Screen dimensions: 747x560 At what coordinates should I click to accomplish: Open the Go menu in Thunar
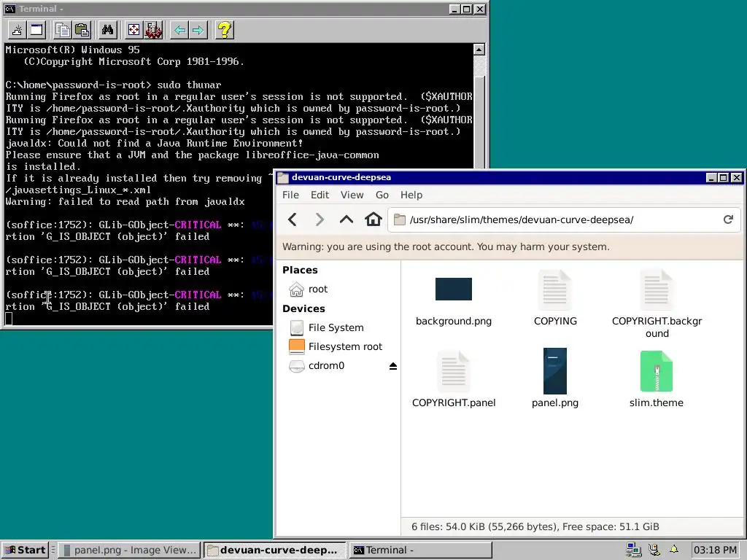[382, 195]
